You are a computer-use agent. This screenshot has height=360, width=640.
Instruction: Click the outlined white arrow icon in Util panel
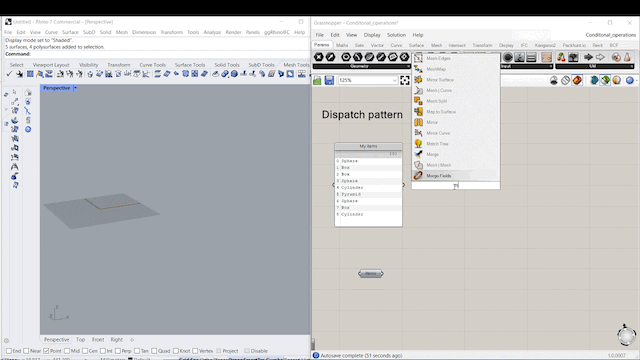600,57
